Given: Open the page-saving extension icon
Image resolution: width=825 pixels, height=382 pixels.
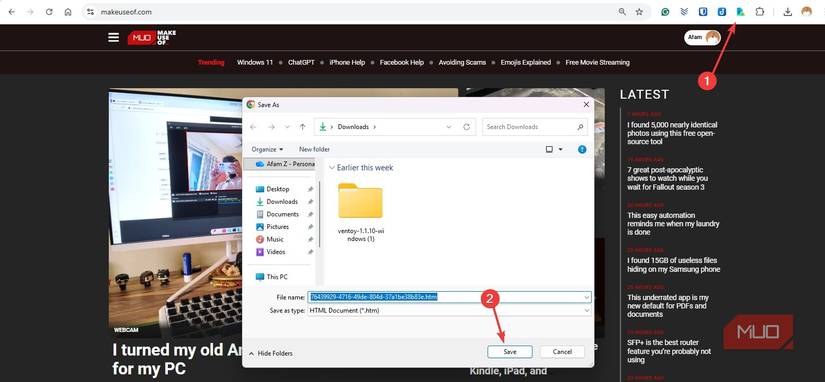Looking at the screenshot, I should tap(740, 12).
